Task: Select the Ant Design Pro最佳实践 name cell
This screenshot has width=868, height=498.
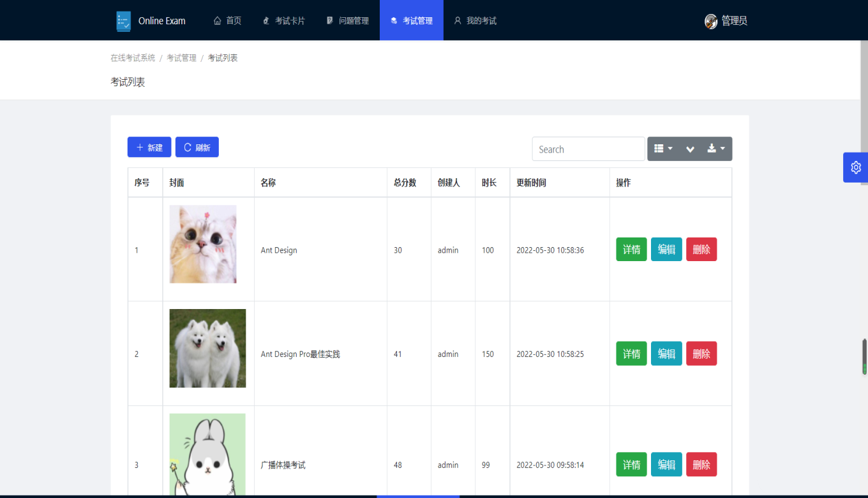Action: pyautogui.click(x=320, y=354)
